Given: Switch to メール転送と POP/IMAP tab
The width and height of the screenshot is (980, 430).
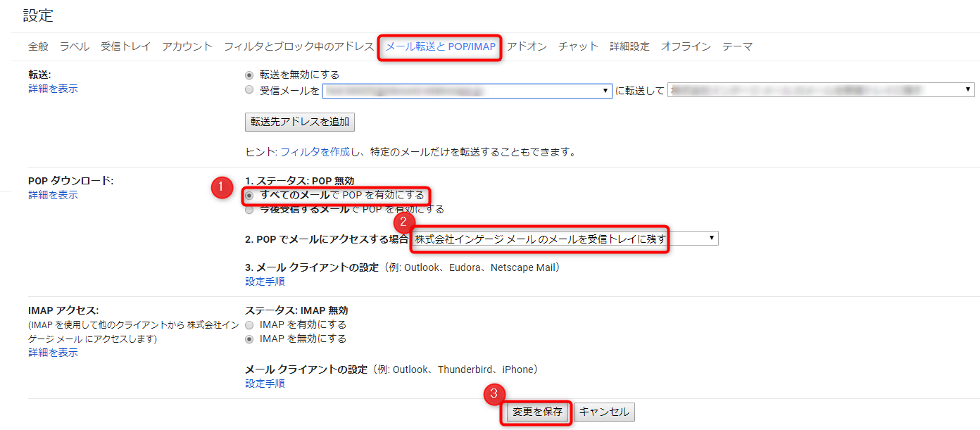Looking at the screenshot, I should [x=440, y=46].
